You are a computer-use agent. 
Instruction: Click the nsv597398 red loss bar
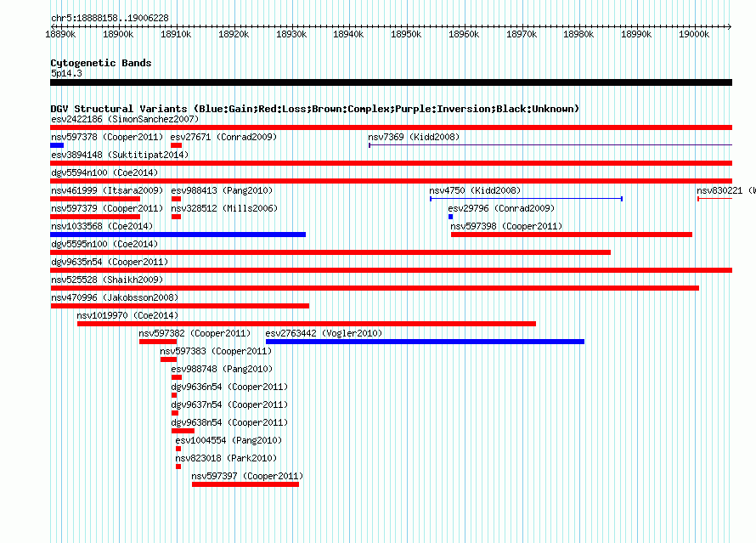click(x=572, y=235)
